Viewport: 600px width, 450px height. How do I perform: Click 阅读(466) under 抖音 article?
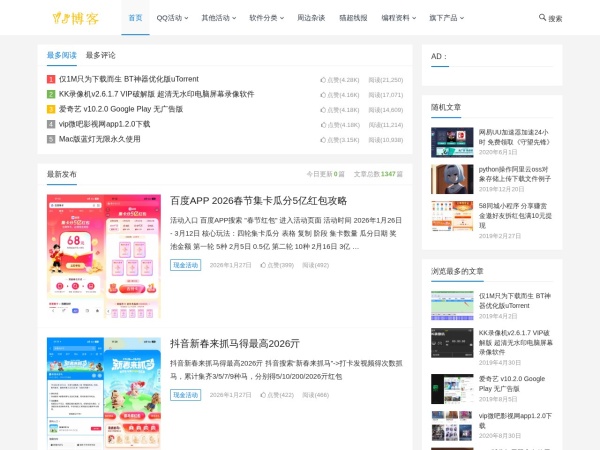coord(316,395)
